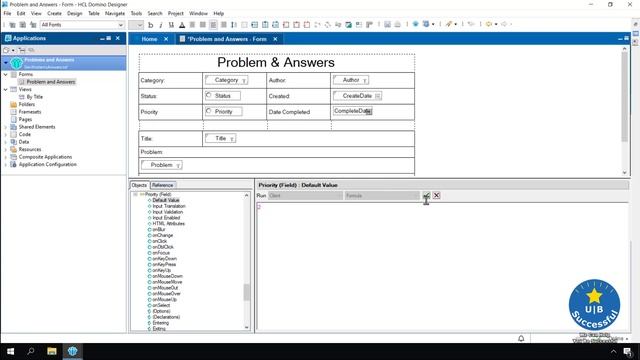
Task: Collapse Priority (Field) in Objects tree
Action: coord(136,194)
